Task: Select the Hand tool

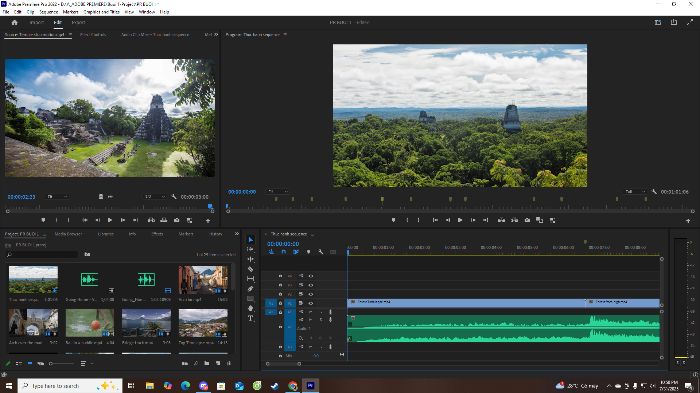Action: [x=250, y=309]
